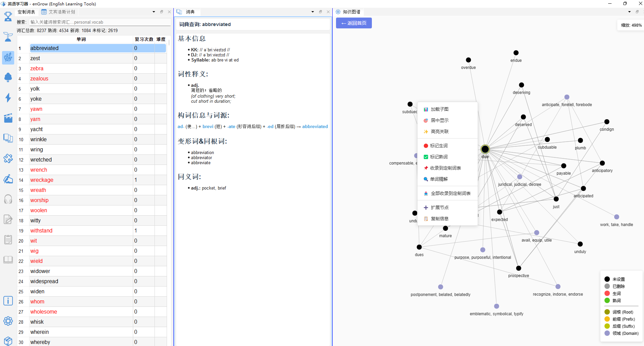644x346 pixels.
Task: Select the highlighted leaf branch sidebar icon
Action: point(8,57)
